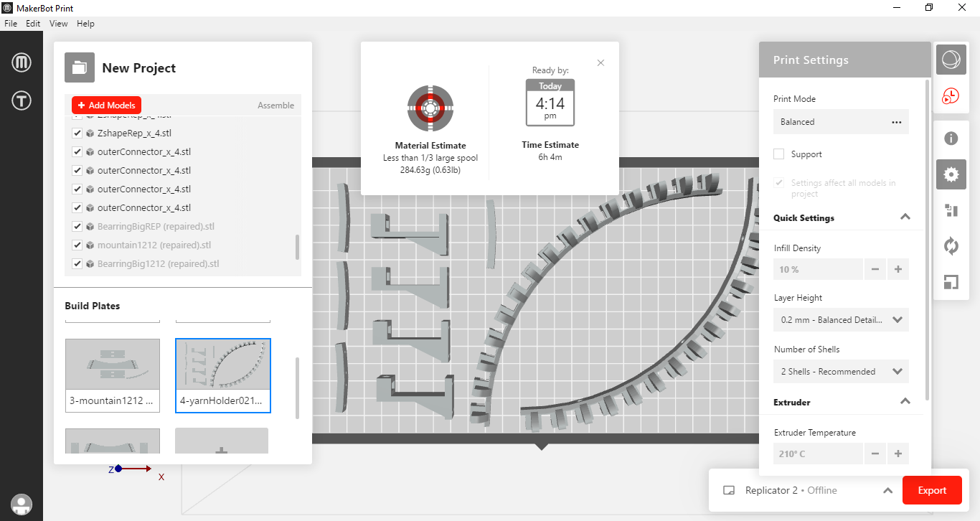980x521 pixels.
Task: Open print settings gear icon
Action: (951, 174)
